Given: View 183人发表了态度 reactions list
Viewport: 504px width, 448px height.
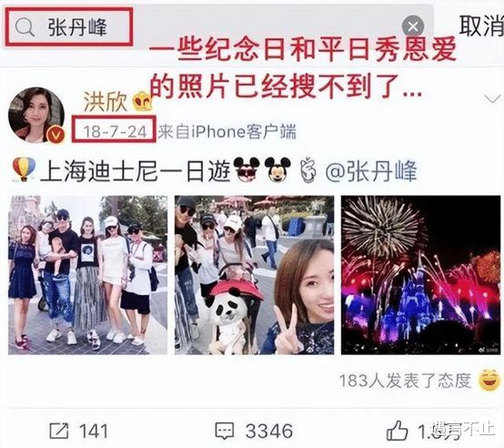Looking at the screenshot, I should [x=406, y=381].
